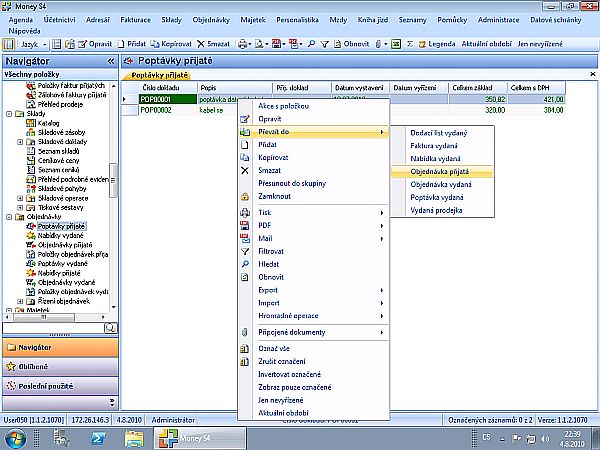The image size is (600, 450).
Task: Click the navigator search input field
Action: [x=54, y=328]
